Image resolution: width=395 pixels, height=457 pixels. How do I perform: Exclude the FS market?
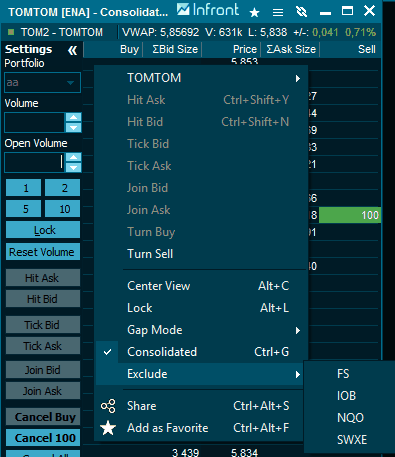pos(343,374)
